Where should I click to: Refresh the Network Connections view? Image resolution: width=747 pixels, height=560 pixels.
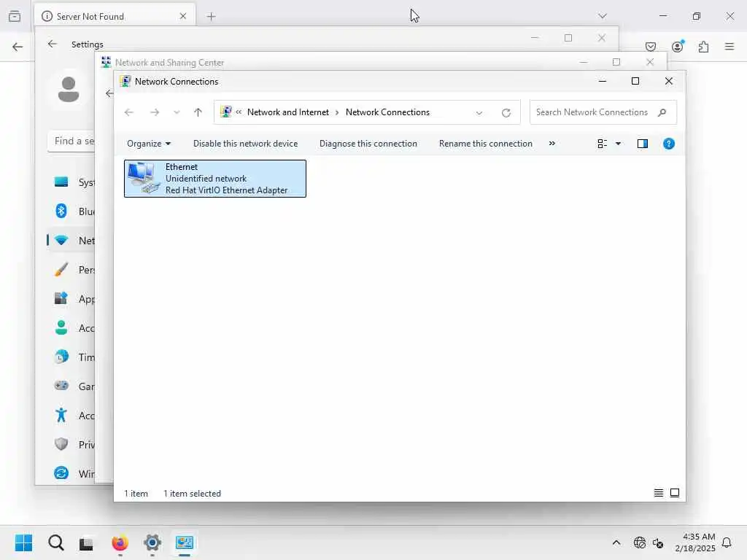(506, 112)
